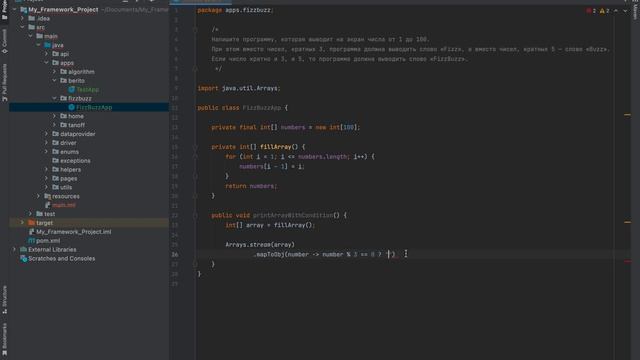Expand the .idea folder
Viewport: 640px width, 360px height.
(22, 18)
